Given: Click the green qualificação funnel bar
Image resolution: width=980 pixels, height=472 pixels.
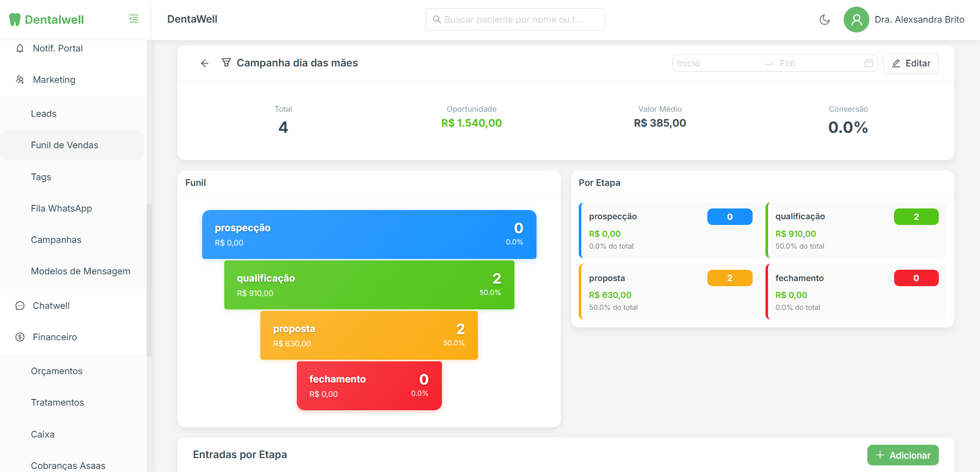Looking at the screenshot, I should (369, 285).
